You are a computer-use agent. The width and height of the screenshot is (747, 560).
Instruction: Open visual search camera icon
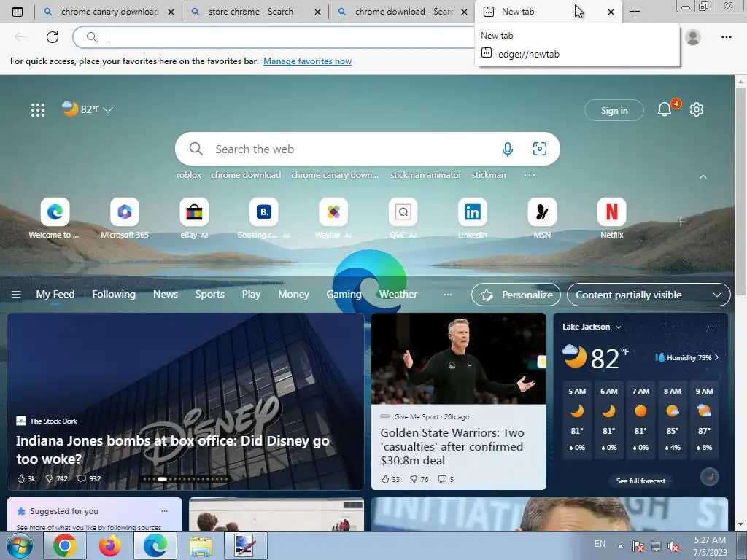[x=539, y=149]
